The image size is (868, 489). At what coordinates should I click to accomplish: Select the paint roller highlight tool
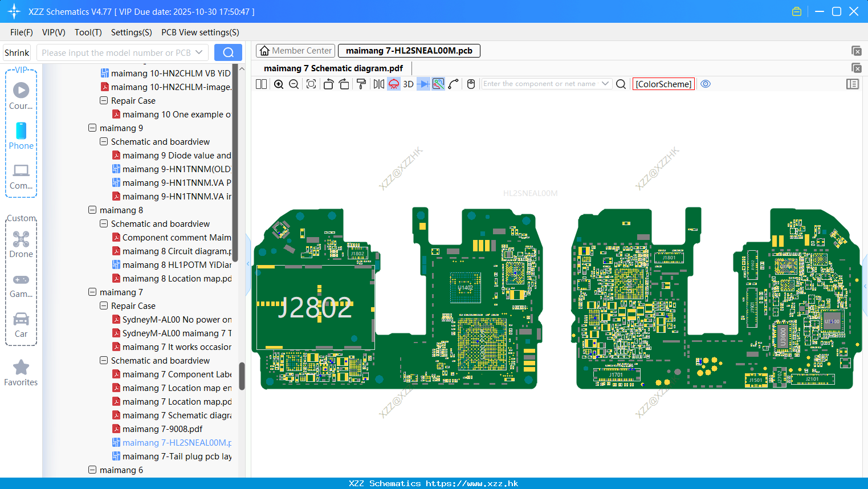coord(361,84)
